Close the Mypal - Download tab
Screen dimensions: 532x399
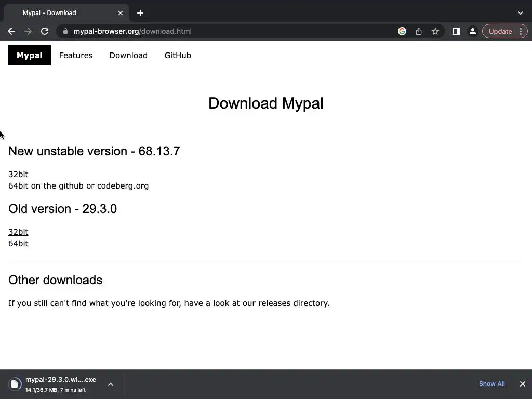tap(121, 13)
